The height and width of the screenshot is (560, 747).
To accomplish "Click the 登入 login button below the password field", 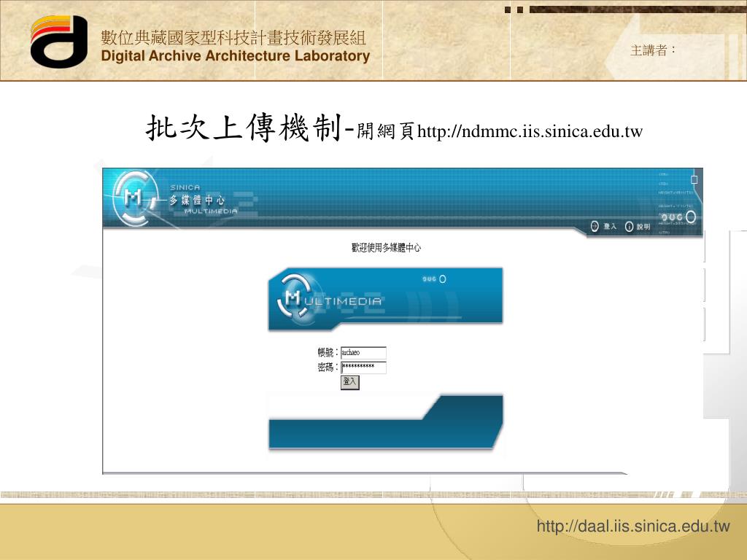I will (x=349, y=382).
